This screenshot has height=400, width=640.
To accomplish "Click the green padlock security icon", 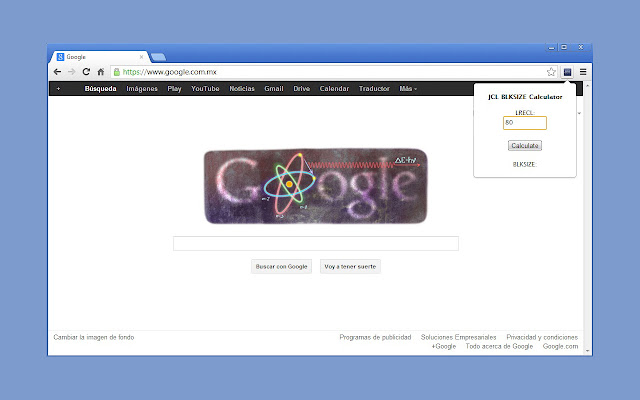I will click(117, 72).
